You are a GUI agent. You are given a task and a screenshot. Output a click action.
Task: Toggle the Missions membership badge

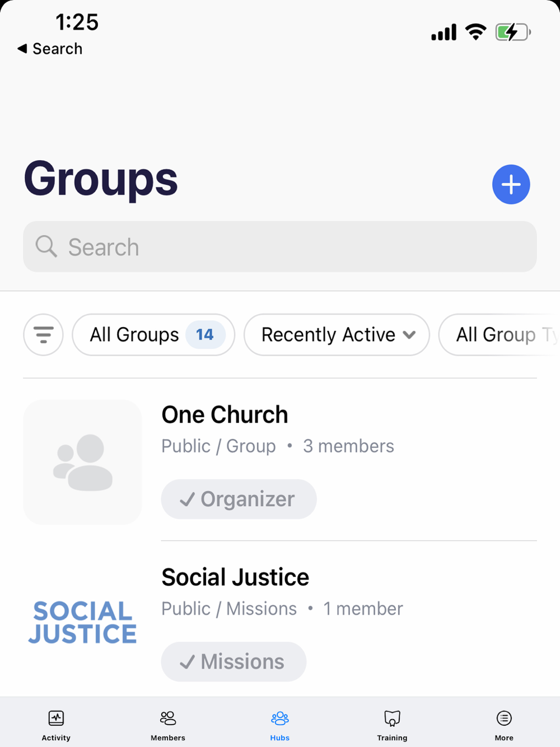[x=234, y=661]
